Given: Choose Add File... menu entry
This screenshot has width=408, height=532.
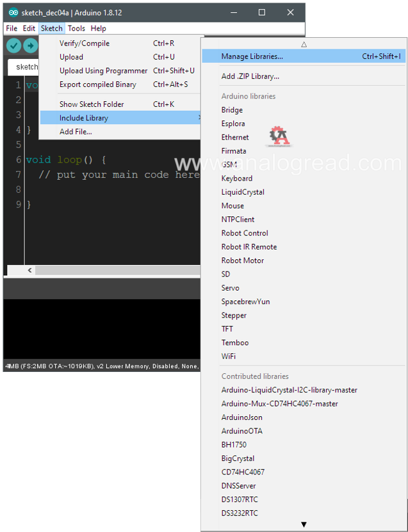Looking at the screenshot, I should (x=120, y=132).
